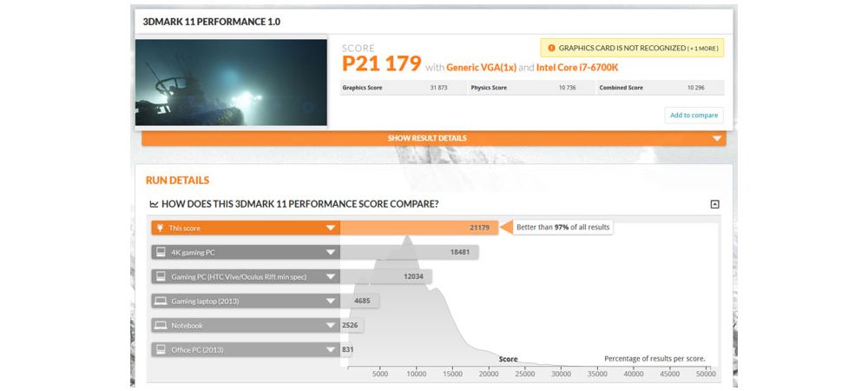Expand the Gaming laptop (2013) dropdown arrow

point(331,301)
